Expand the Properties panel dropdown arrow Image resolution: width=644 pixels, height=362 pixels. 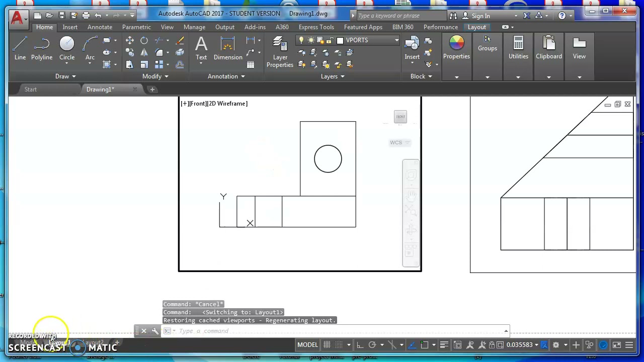coord(456,77)
